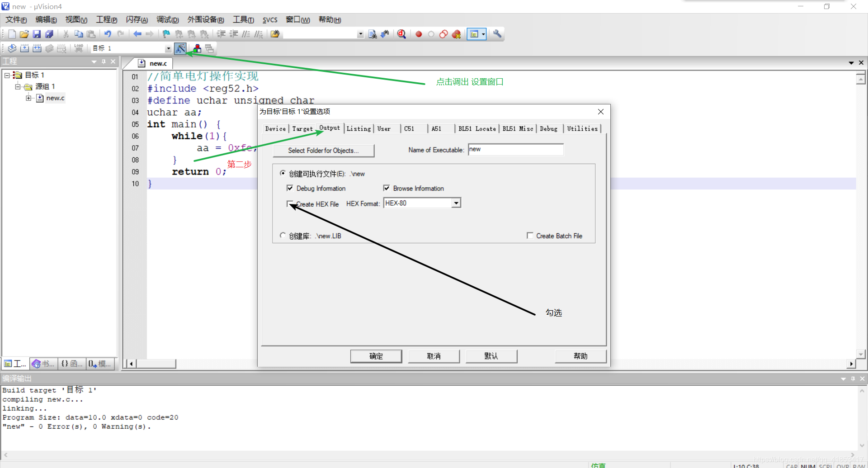Comment out the selection icon

246,34
